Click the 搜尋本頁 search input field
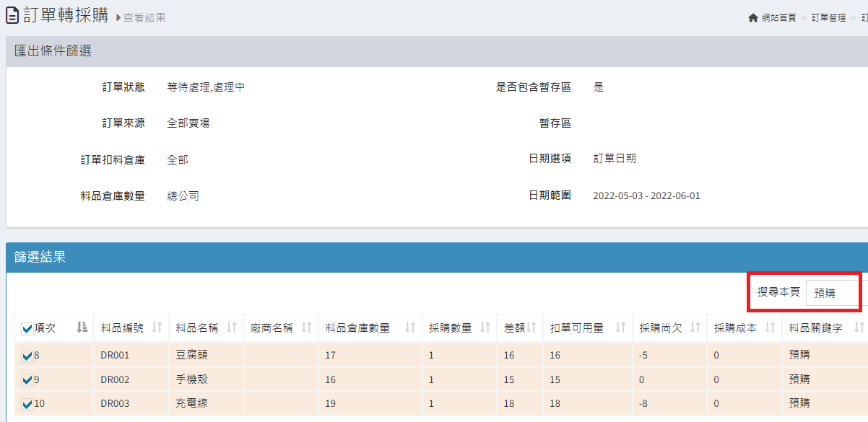The height and width of the screenshot is (422, 868). point(832,293)
